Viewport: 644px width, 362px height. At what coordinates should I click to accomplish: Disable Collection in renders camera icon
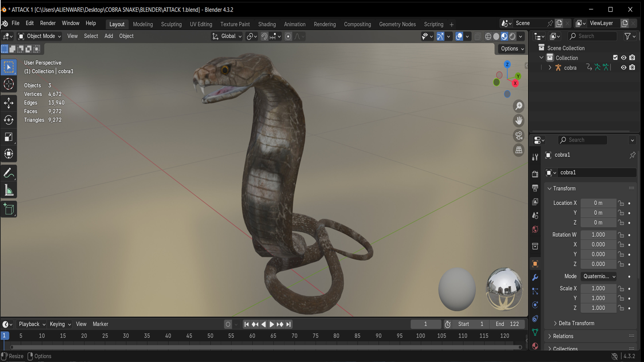pyautogui.click(x=632, y=58)
